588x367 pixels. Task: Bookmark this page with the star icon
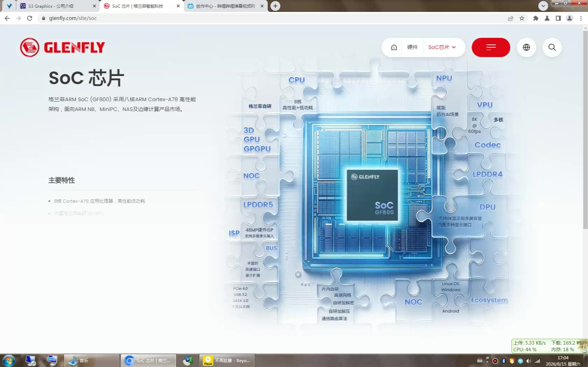(x=522, y=18)
